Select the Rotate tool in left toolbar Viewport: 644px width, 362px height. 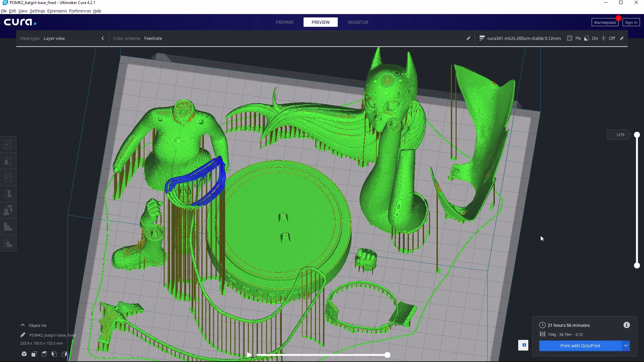(8, 177)
